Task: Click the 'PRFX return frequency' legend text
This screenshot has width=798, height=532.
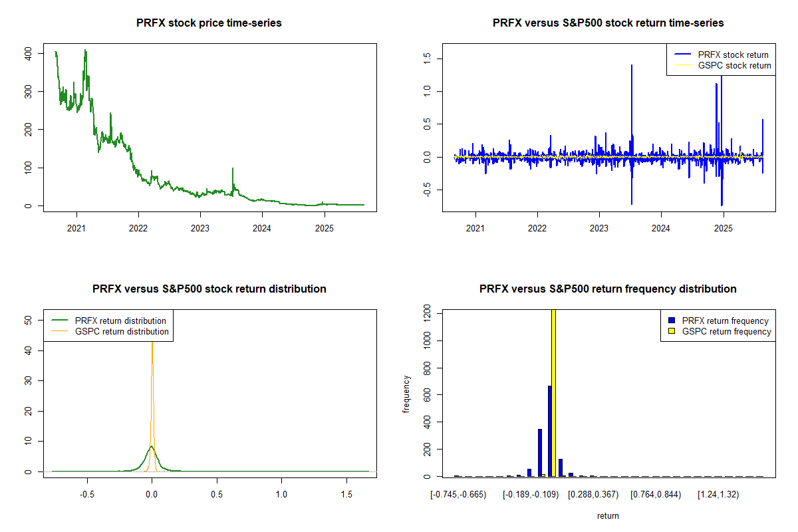Action: point(726,321)
